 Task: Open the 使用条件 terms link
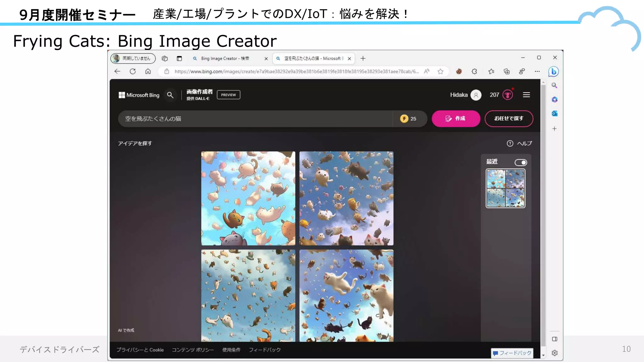pos(231,350)
